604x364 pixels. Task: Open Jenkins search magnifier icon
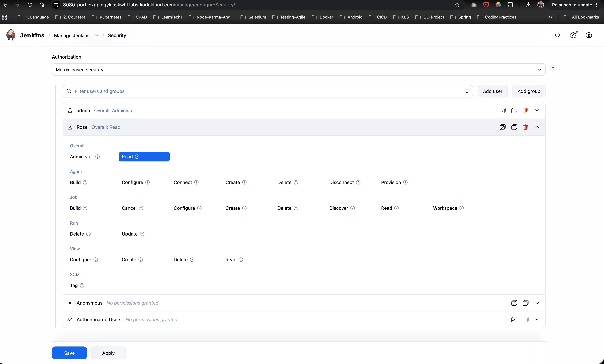pos(558,35)
